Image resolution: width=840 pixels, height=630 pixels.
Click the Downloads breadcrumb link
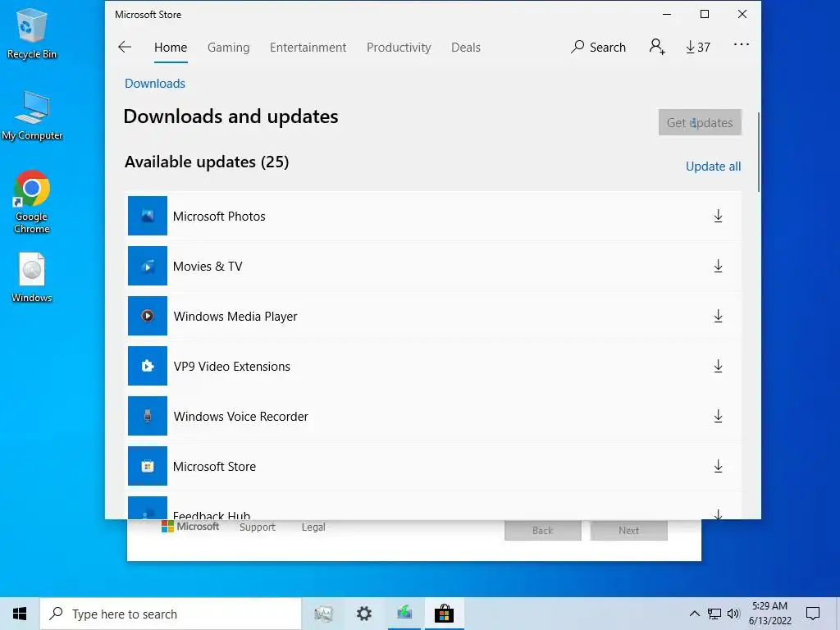(155, 84)
